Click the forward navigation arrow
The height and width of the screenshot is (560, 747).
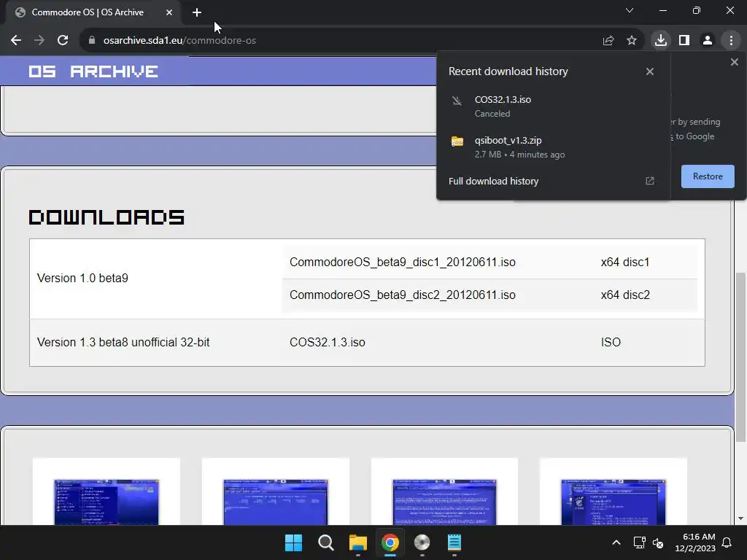point(39,41)
